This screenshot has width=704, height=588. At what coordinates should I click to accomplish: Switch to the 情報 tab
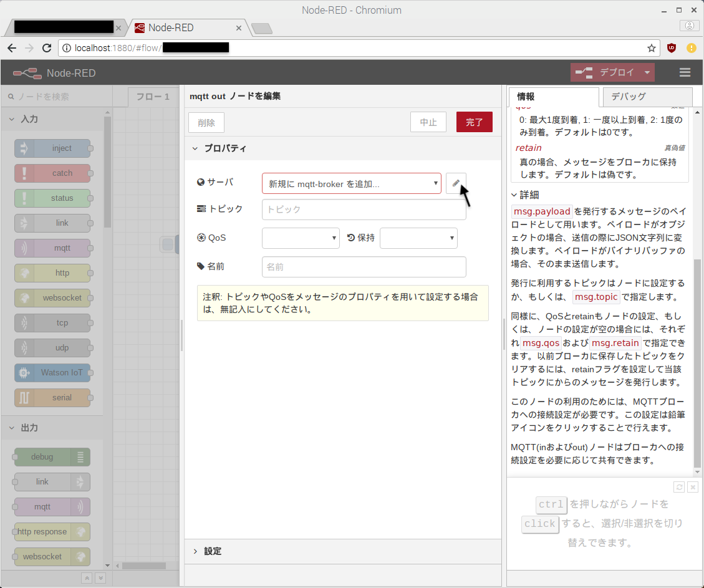click(554, 97)
